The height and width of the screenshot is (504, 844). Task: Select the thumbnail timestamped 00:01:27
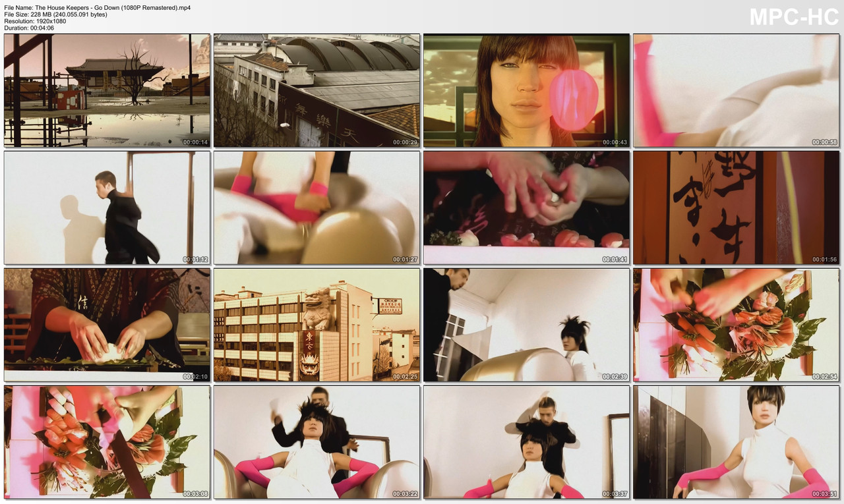click(x=316, y=208)
